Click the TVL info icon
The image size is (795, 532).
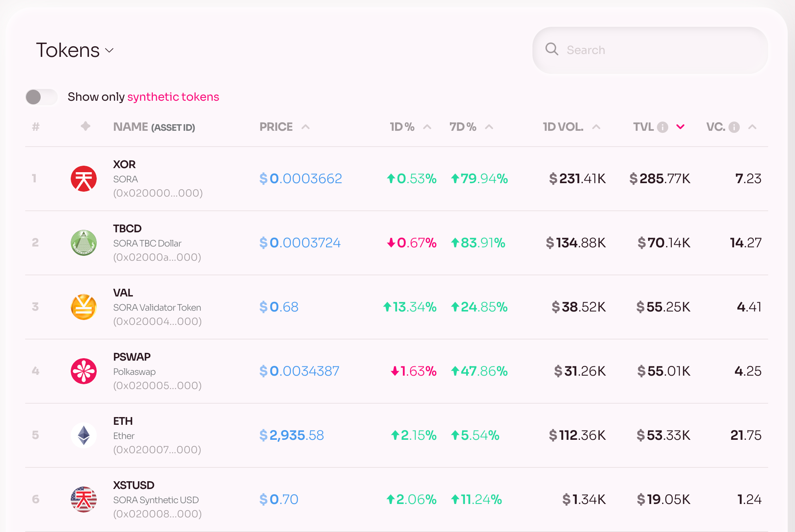click(x=662, y=127)
